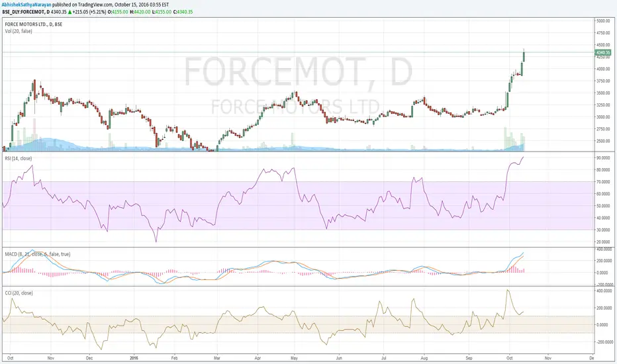Click the 3000.00 price axis value
Screen dimensions: 617x364
point(603,117)
